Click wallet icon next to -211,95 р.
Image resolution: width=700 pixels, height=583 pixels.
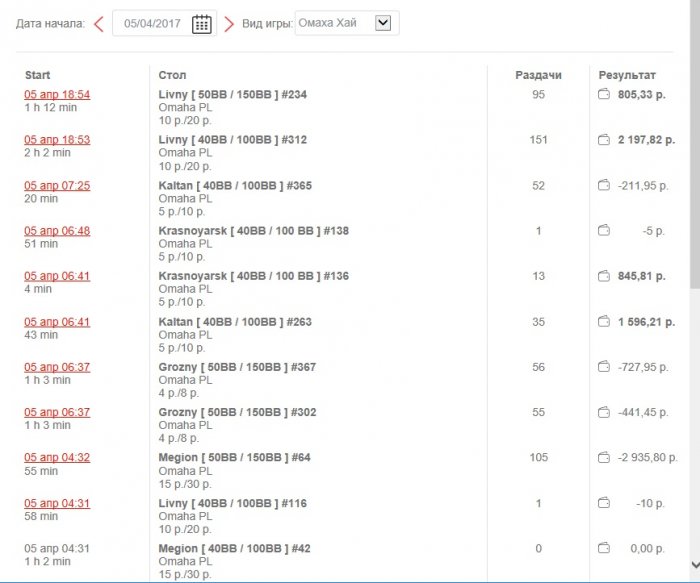coord(604,185)
